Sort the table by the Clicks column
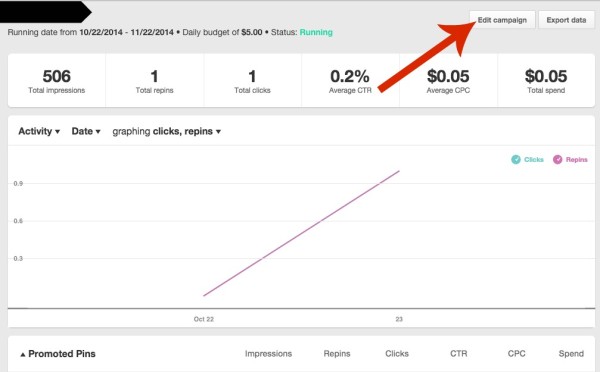 pos(397,354)
